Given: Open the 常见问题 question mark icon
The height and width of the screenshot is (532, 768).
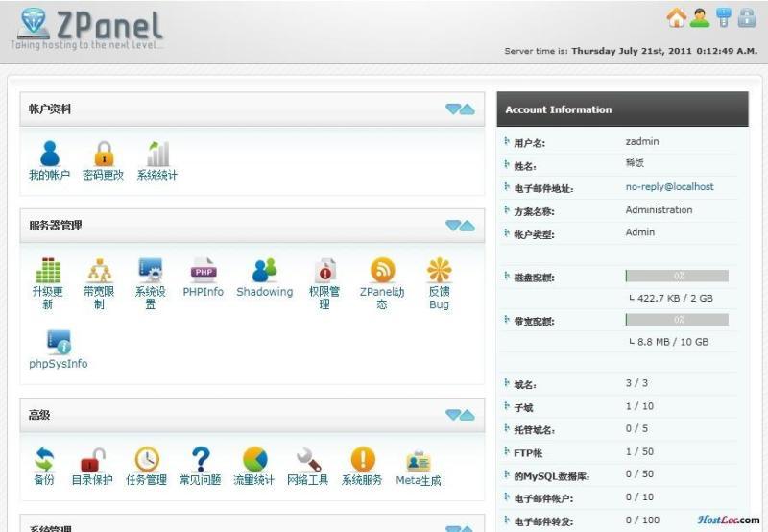Looking at the screenshot, I should point(201,459).
